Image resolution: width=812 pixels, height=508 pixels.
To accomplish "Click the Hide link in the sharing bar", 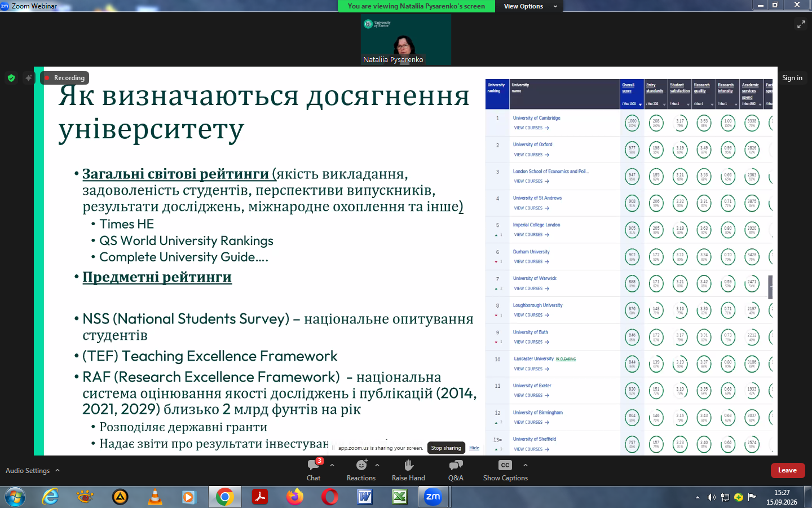I will tap(474, 448).
